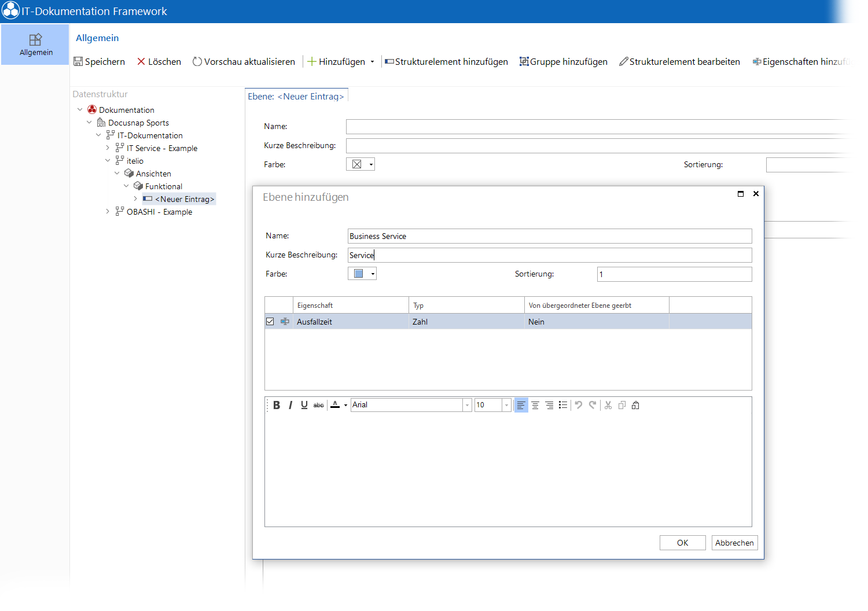This screenshot has width=868, height=611.
Task: Open the Allgemein ribbon tab
Action: 35,45
